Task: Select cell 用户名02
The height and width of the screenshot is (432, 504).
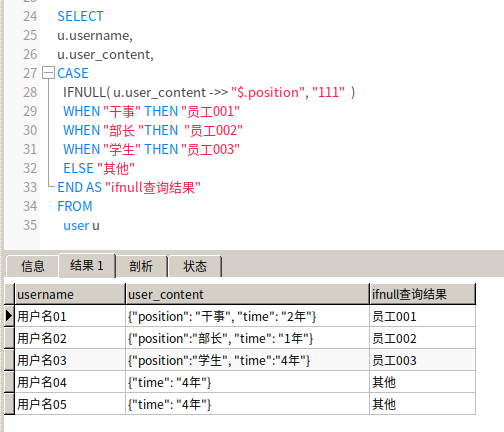Action: point(70,338)
